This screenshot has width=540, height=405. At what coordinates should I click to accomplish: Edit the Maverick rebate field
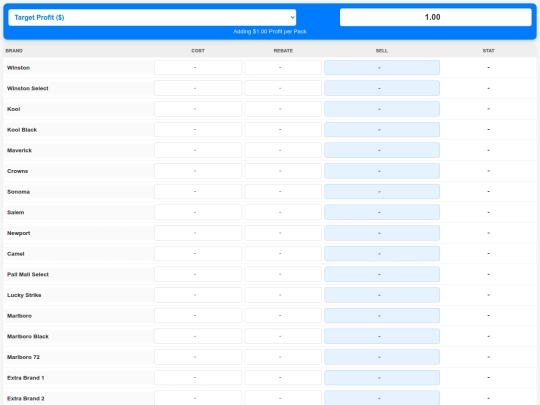point(283,150)
